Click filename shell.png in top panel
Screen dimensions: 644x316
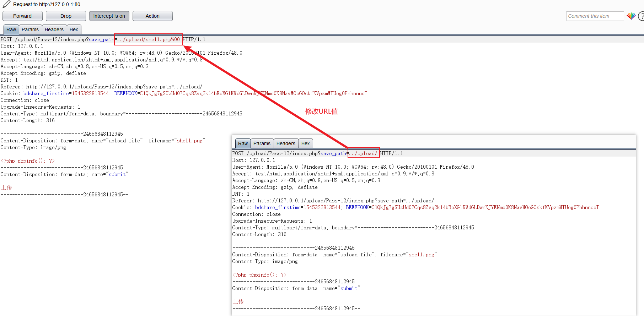pyautogui.click(x=190, y=141)
